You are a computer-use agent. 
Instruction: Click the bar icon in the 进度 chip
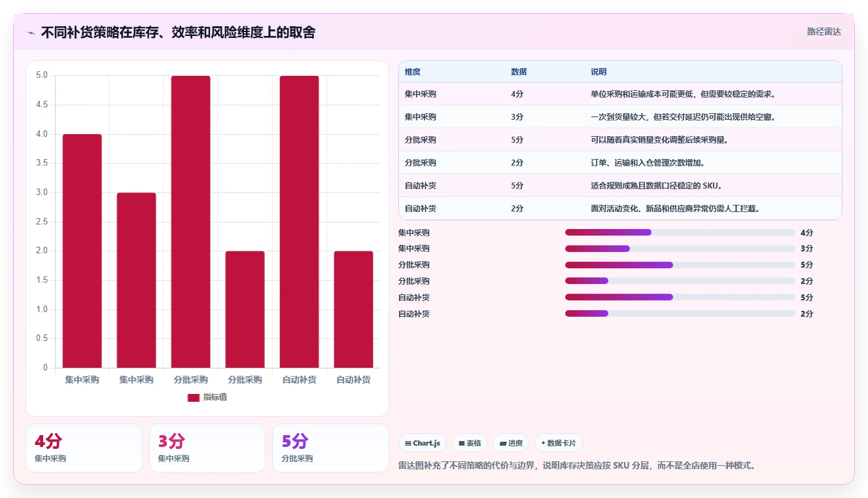pos(503,443)
